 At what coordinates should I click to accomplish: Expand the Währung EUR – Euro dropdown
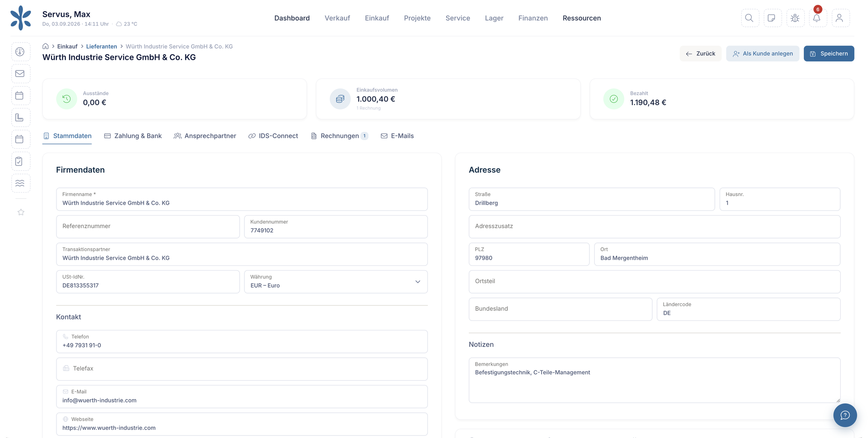pyautogui.click(x=336, y=282)
